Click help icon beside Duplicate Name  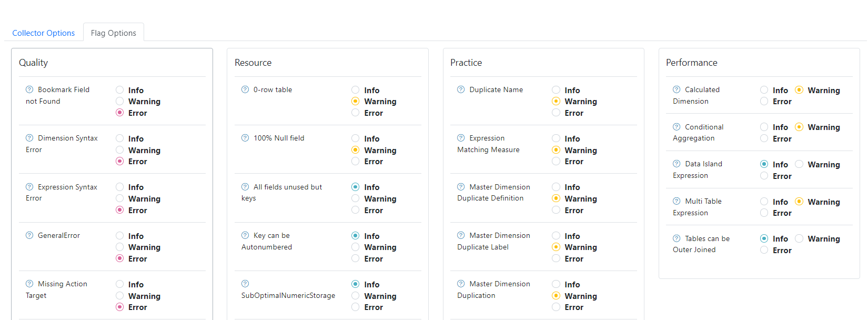tap(461, 89)
